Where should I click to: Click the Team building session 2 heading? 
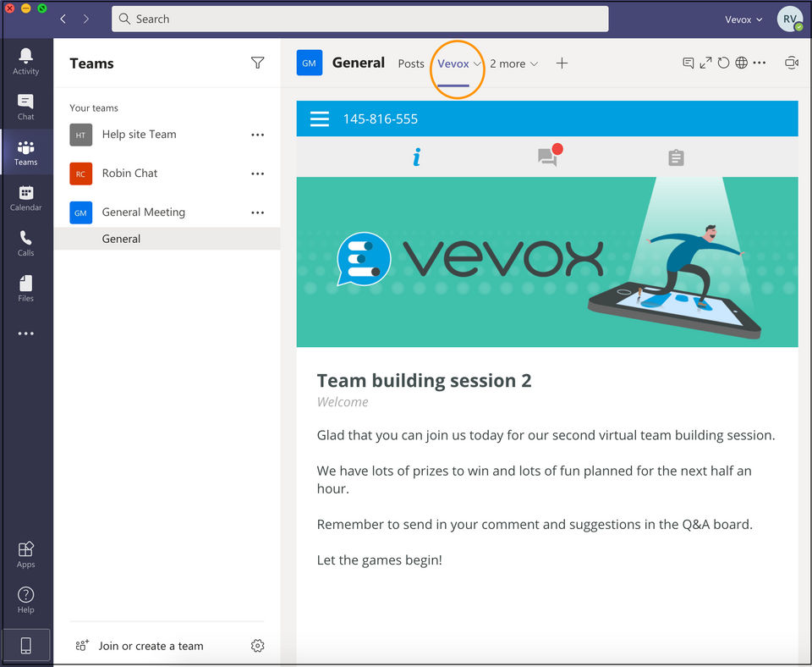424,380
